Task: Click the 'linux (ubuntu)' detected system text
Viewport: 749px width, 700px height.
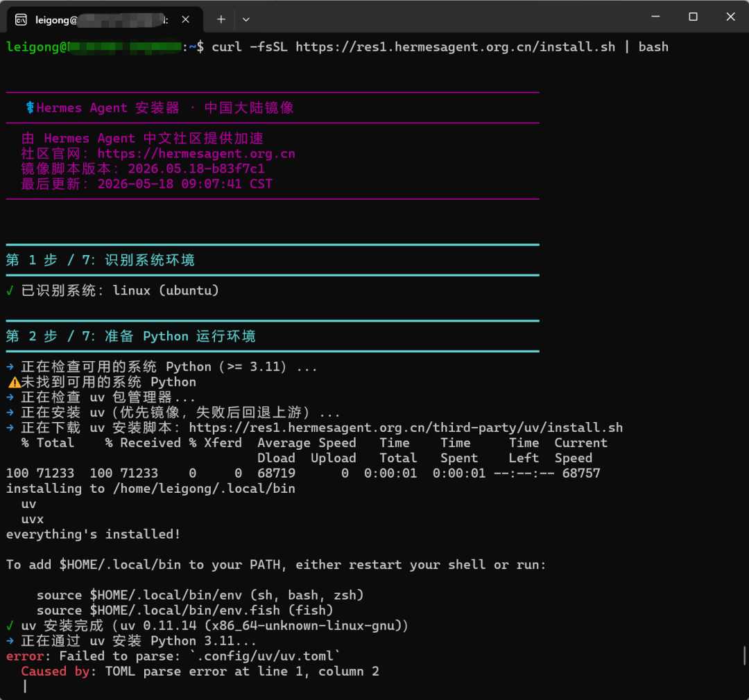Action: 166,290
